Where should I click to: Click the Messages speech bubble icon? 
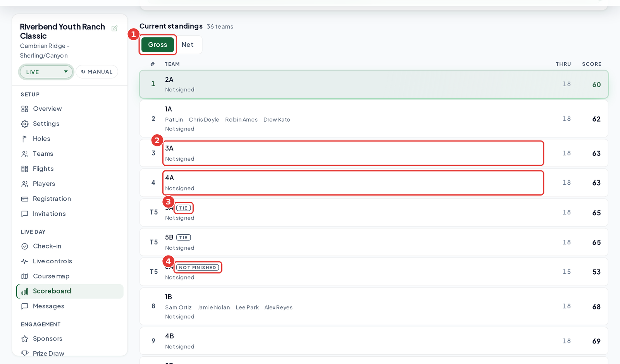point(25,306)
